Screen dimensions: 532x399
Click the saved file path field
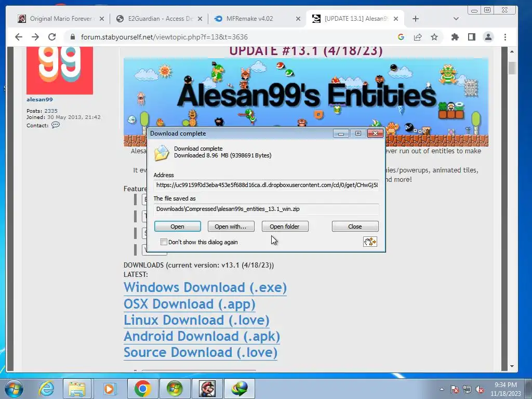[x=267, y=209]
